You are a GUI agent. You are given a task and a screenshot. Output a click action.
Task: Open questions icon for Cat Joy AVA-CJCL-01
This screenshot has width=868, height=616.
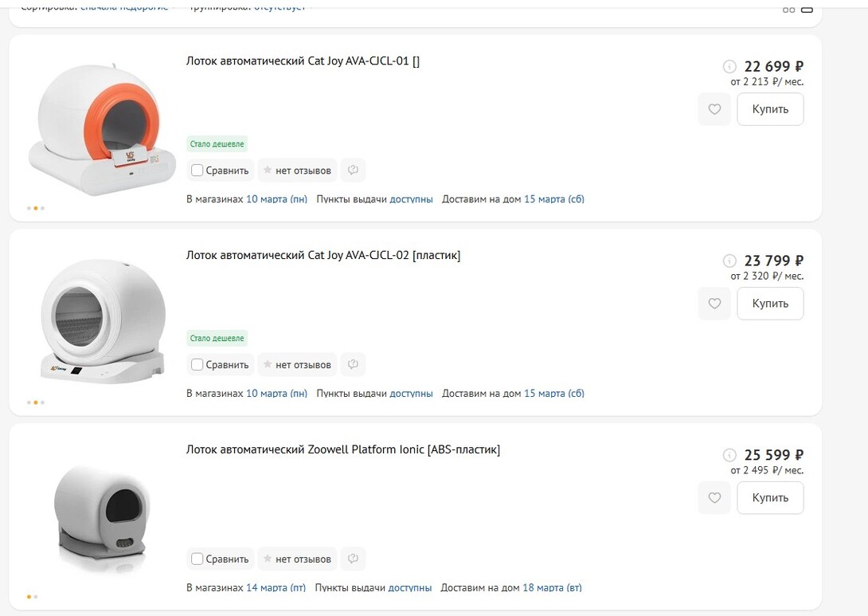[x=353, y=170]
